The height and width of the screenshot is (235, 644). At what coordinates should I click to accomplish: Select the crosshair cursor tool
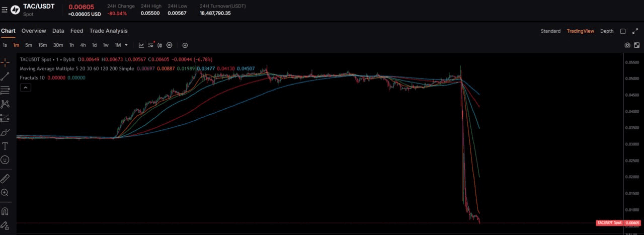(x=5, y=62)
